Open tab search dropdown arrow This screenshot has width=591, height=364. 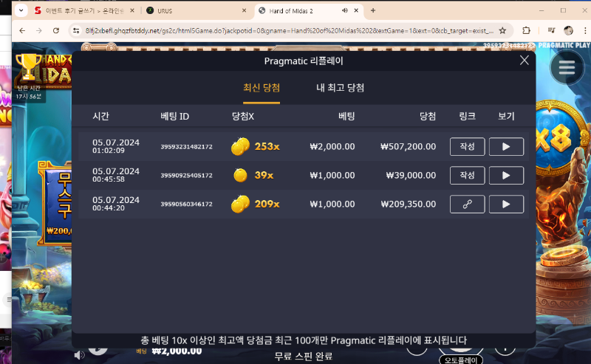[21, 10]
